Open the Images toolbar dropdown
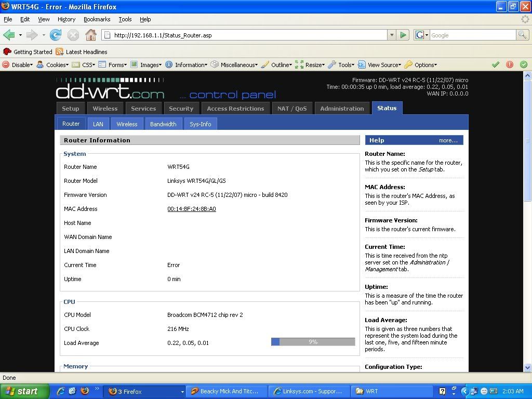Viewport: 532px width, 399px height. coord(146,65)
